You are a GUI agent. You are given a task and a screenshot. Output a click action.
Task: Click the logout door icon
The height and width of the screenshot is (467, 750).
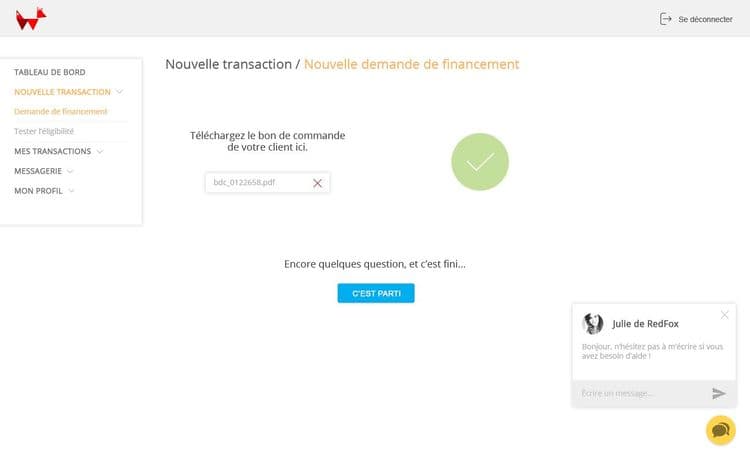[x=665, y=19]
